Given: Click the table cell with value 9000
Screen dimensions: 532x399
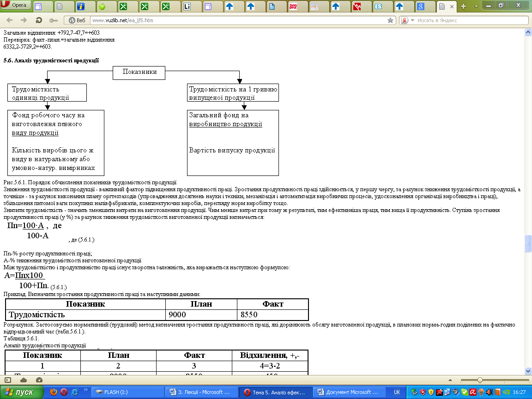Looking at the screenshot, I should click(x=201, y=315).
